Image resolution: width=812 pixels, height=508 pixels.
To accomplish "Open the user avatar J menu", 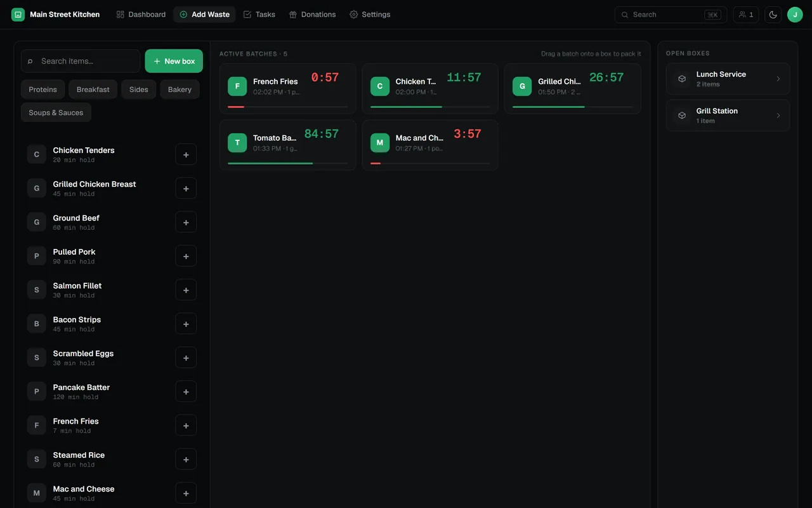I will click(795, 15).
